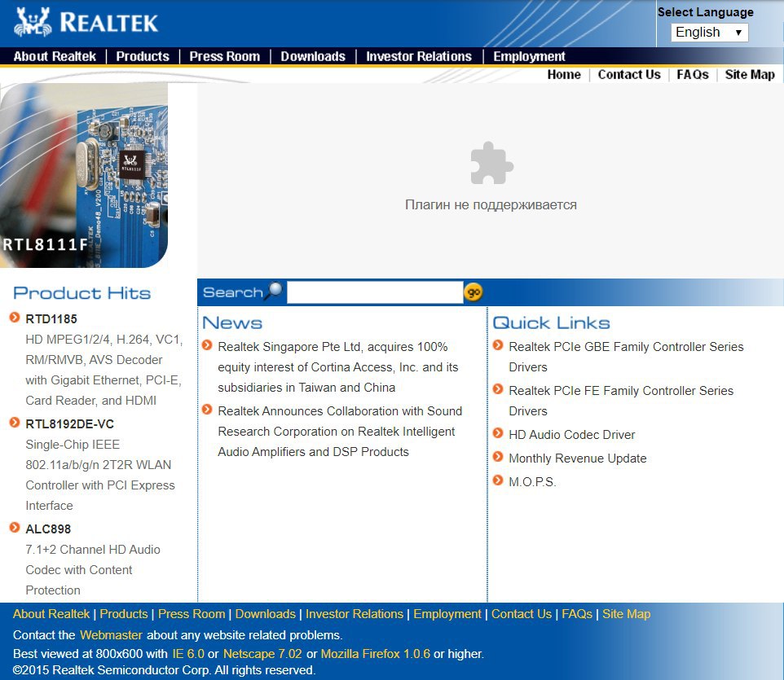Click bullet next to Realtek Singapore news

click(207, 345)
